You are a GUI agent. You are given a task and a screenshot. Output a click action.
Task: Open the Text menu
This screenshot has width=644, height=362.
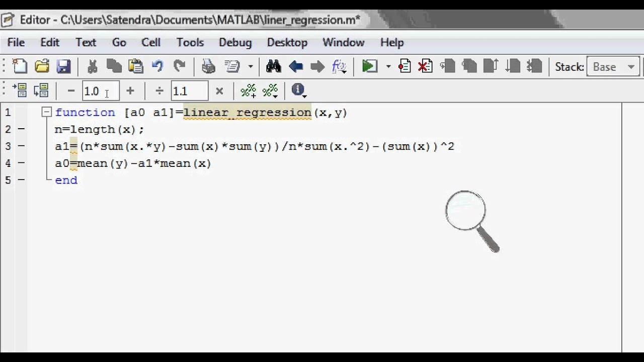pos(86,42)
